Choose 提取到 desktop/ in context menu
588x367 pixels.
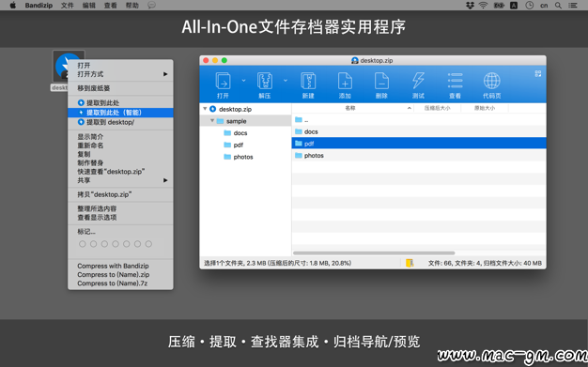coord(120,122)
